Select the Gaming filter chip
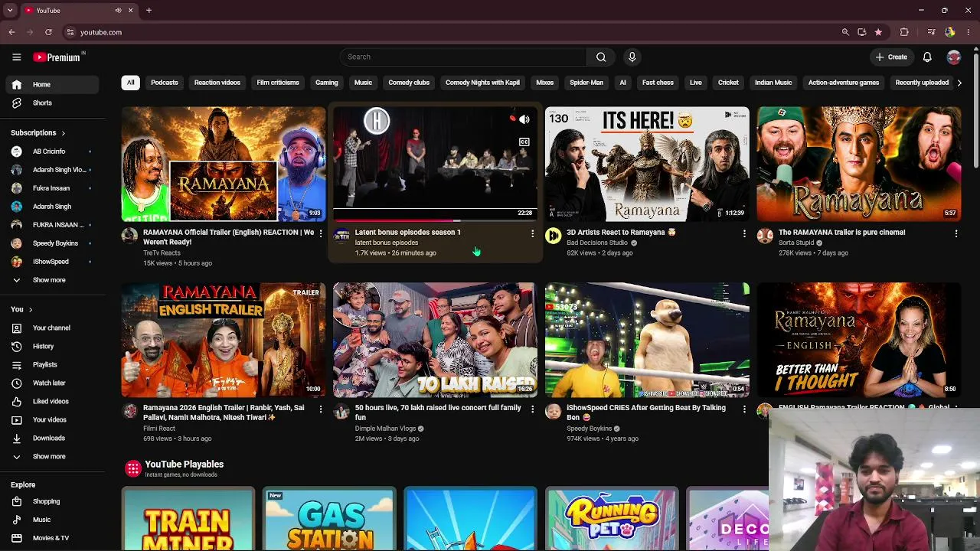980x551 pixels. [x=326, y=83]
